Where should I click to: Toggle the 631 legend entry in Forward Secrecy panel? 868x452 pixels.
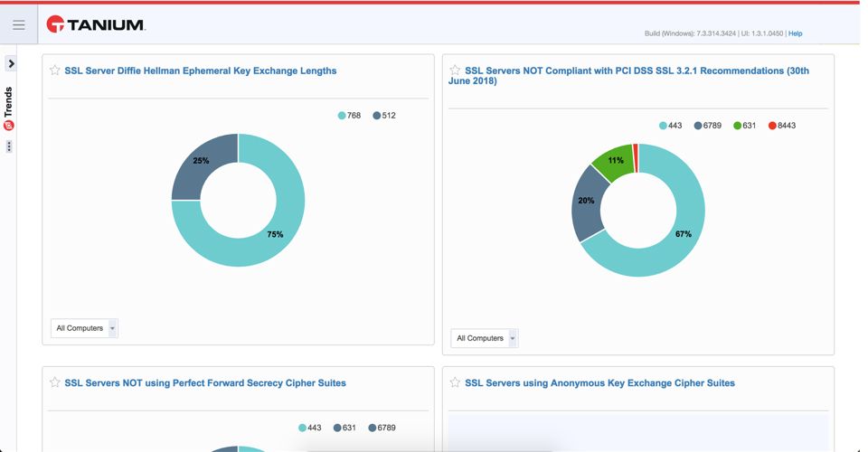click(x=344, y=428)
